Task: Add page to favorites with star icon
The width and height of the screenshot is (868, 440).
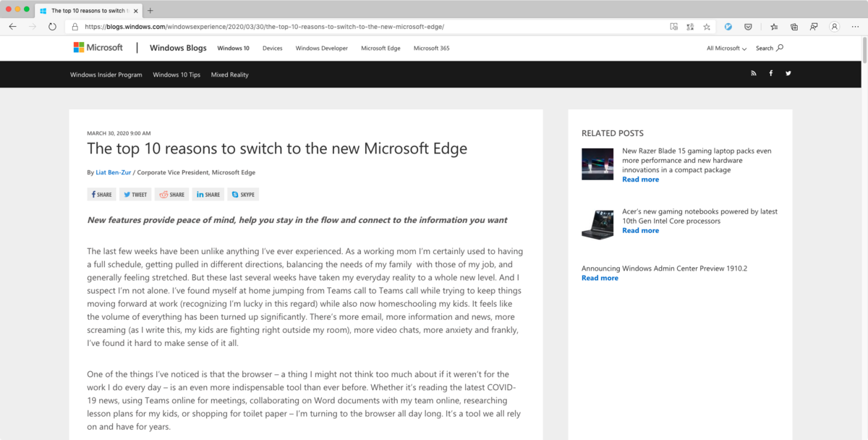Action: tap(707, 27)
